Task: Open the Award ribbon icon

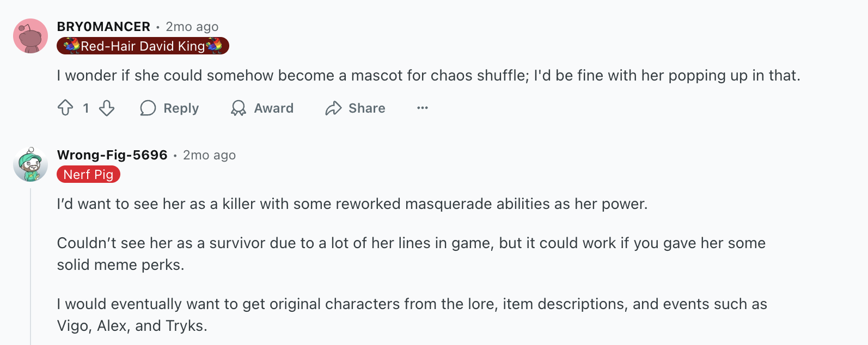Action: pyautogui.click(x=238, y=108)
